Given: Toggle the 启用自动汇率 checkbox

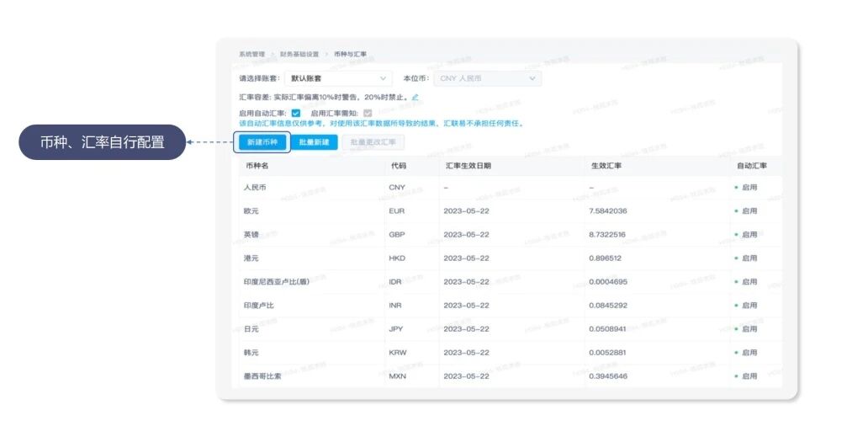Looking at the screenshot, I should 295,113.
